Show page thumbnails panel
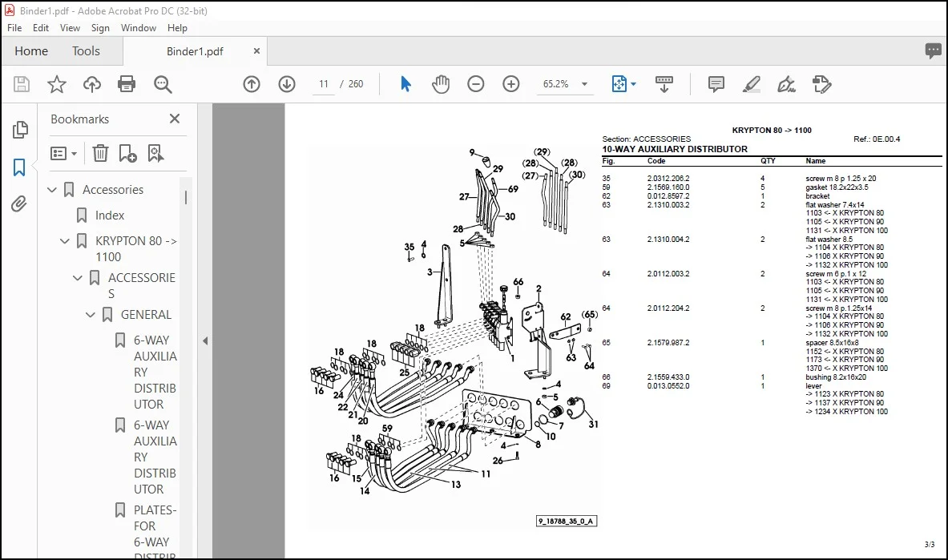The image size is (948, 560). 20,130
